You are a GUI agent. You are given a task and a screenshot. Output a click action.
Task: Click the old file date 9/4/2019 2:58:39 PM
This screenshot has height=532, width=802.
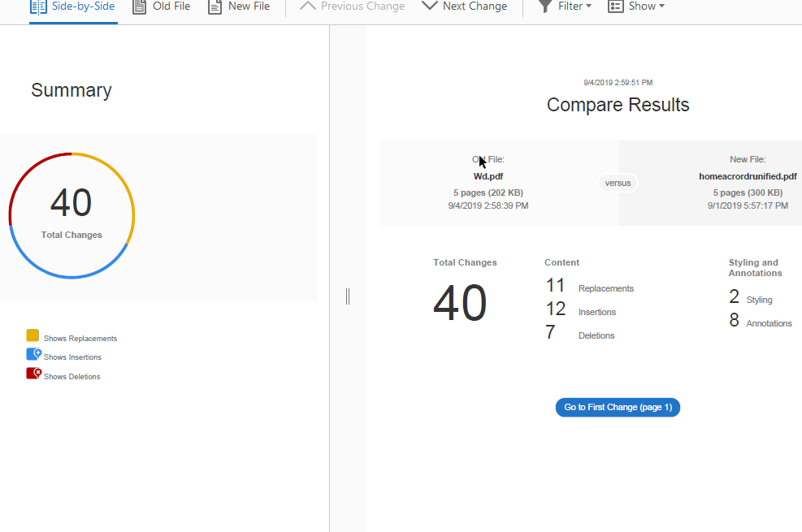(488, 205)
